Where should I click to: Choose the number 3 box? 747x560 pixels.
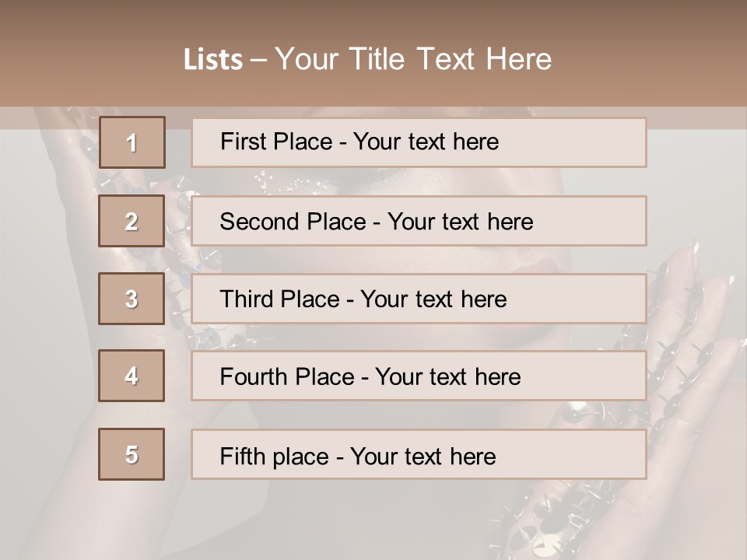click(132, 299)
